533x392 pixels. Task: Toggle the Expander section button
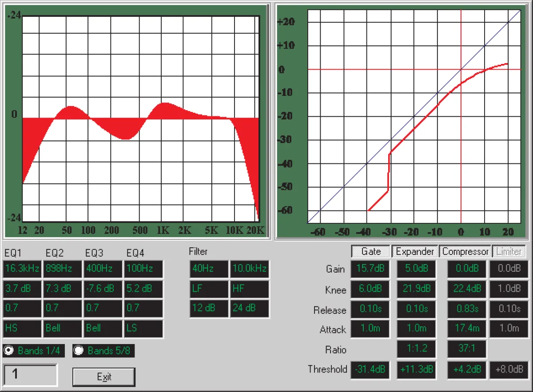[415, 252]
